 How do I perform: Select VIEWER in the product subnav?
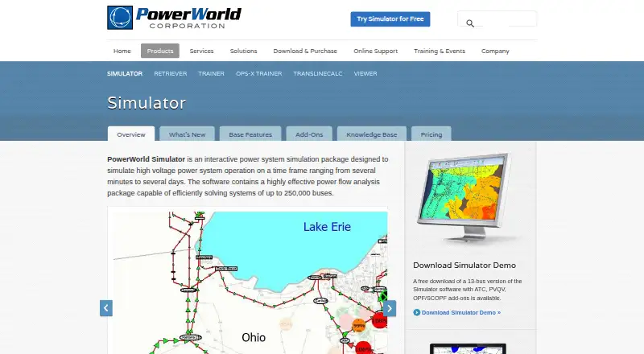pos(365,73)
